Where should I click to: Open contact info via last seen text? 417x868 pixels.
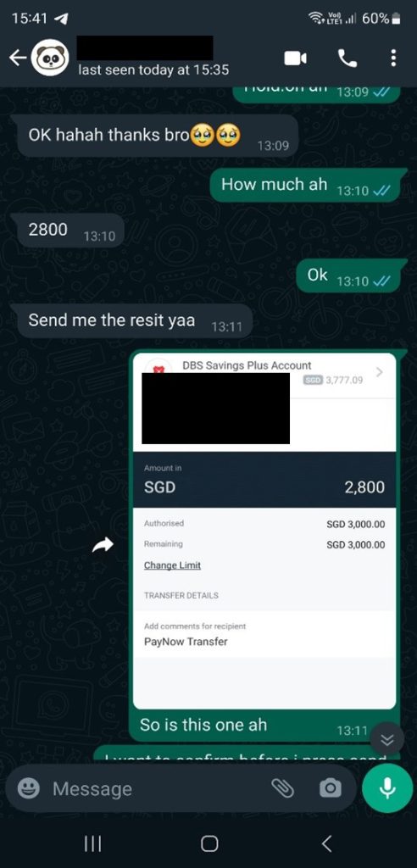click(x=153, y=70)
